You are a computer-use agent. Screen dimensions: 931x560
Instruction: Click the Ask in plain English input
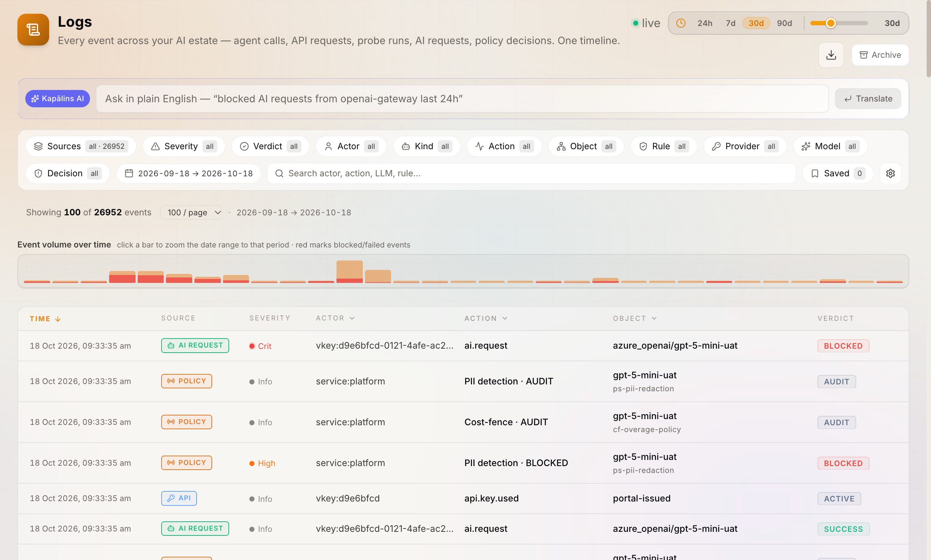tap(462, 99)
